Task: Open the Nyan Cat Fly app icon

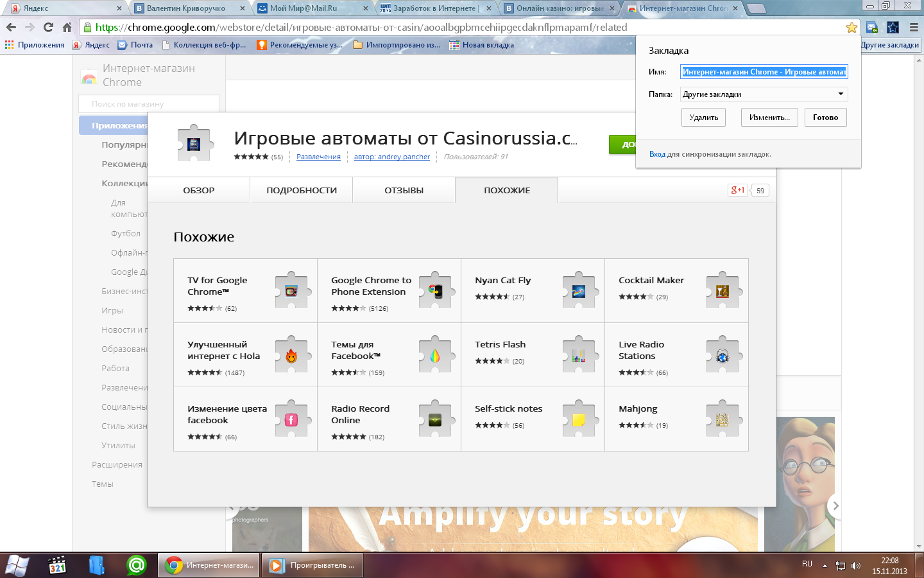Action: pos(579,290)
